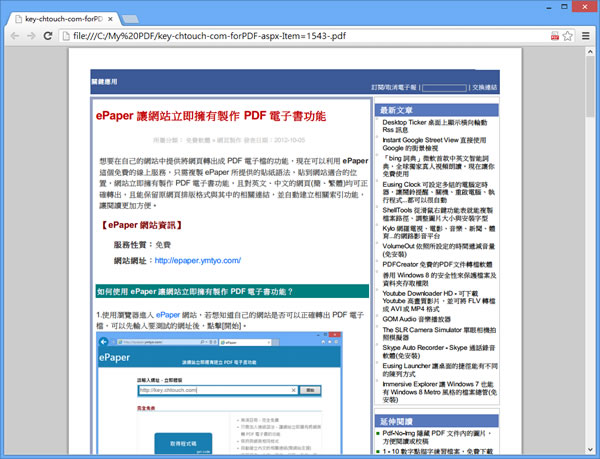Click the 交換連結 header link
This screenshot has width=600, height=459.
click(484, 88)
